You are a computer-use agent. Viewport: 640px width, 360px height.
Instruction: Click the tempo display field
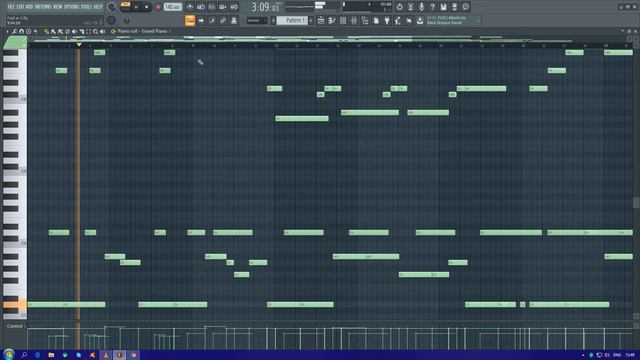click(173, 7)
